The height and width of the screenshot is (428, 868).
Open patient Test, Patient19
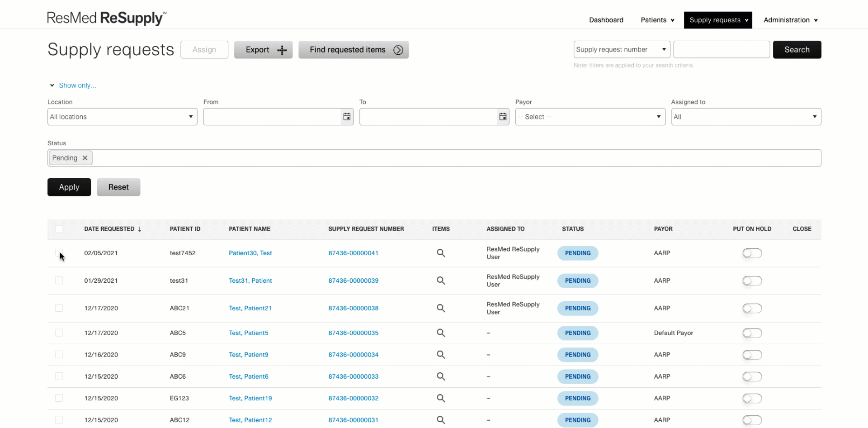point(250,398)
